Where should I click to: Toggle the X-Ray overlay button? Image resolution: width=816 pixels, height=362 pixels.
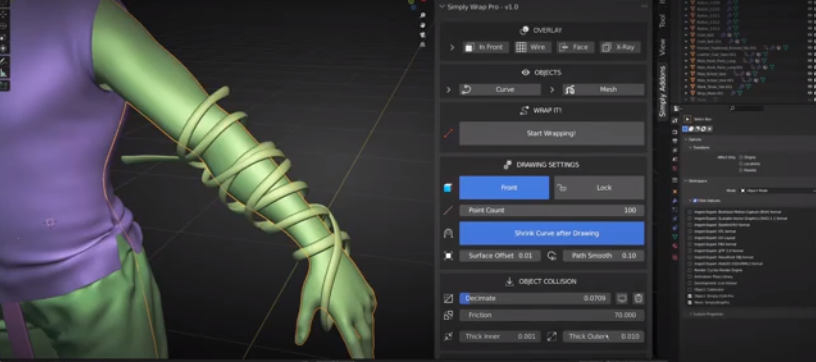[x=619, y=47]
